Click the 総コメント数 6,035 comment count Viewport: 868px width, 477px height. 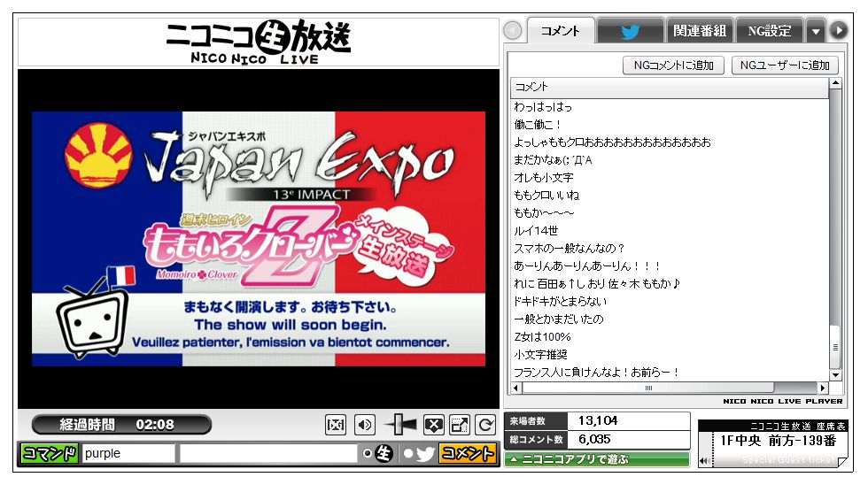(x=597, y=440)
